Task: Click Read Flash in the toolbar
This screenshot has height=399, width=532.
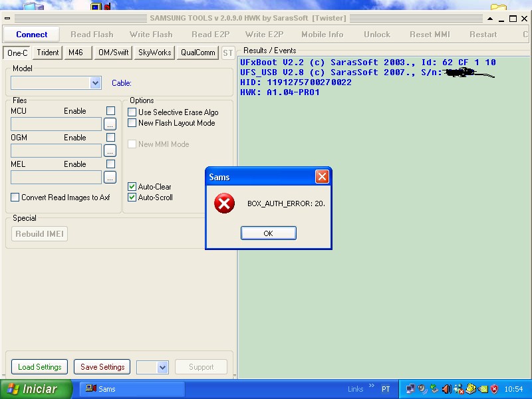Action: [92, 35]
